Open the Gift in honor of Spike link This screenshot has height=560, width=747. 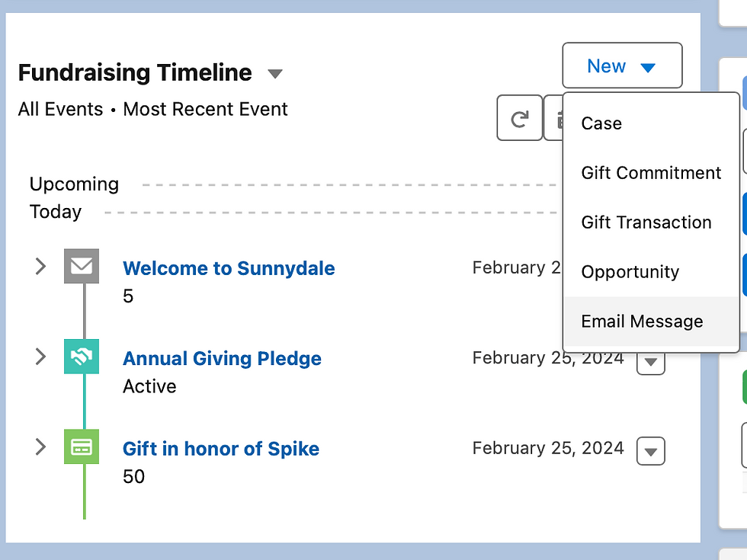[221, 449]
